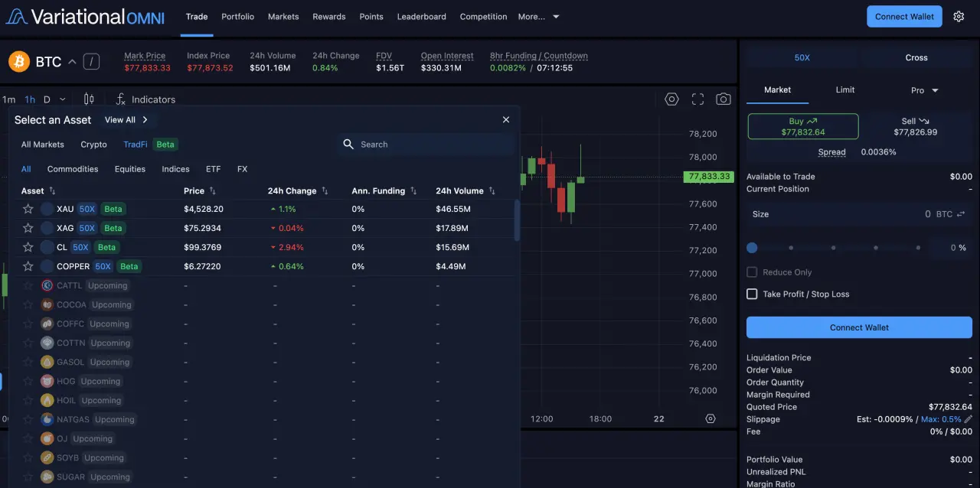This screenshot has height=488, width=980.
Task: Switch margin mode to Cross
Action: point(916,57)
